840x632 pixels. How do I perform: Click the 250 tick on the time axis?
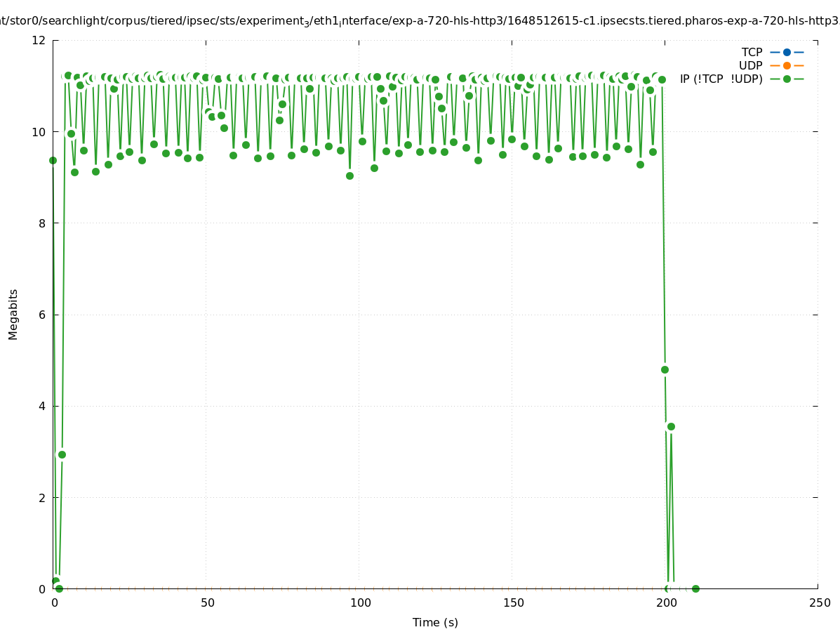[x=819, y=603]
